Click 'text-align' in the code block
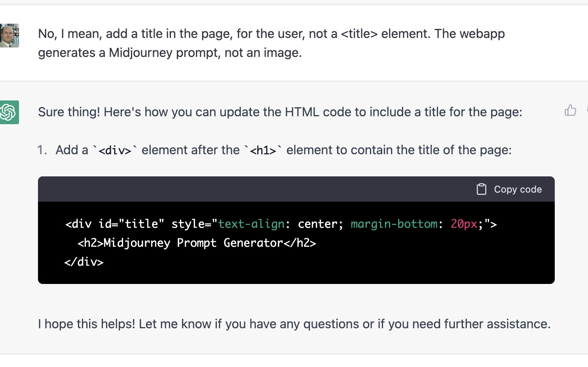 pyautogui.click(x=251, y=224)
